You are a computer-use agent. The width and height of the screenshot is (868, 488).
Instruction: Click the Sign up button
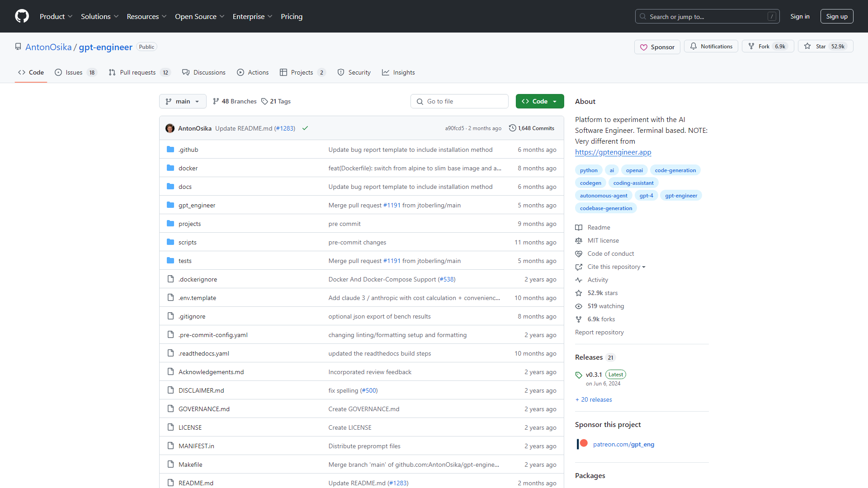point(837,16)
